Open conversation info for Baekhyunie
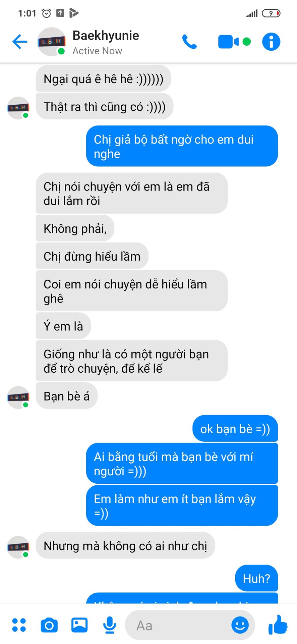Screen dimensions: 297x644 coord(271,42)
